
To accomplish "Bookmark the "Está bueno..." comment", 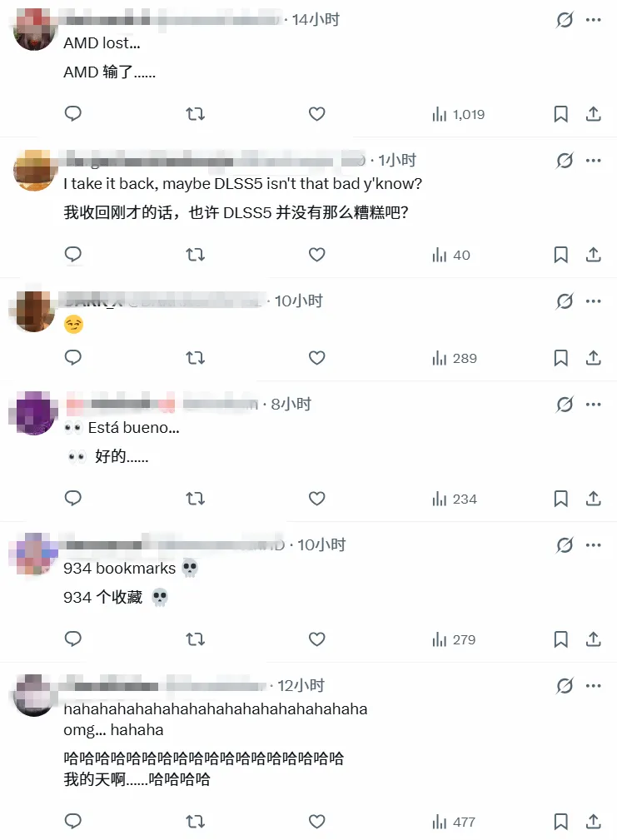I will [x=560, y=499].
